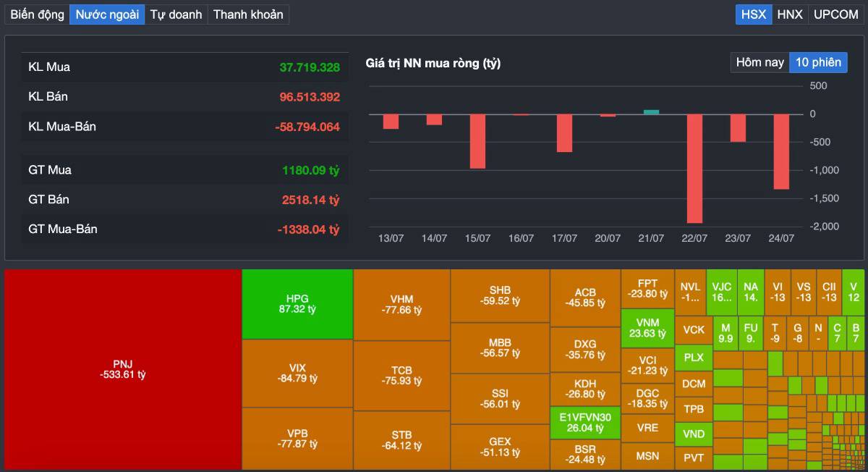Click the SSI -56.01 tỷ tile
Image resolution: width=868 pixels, height=472 pixels.
pos(500,398)
